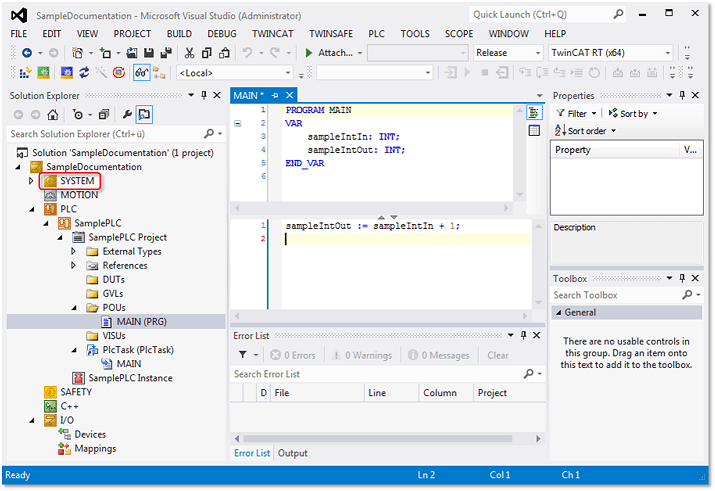Click the Paste toolbar icon

point(224,53)
